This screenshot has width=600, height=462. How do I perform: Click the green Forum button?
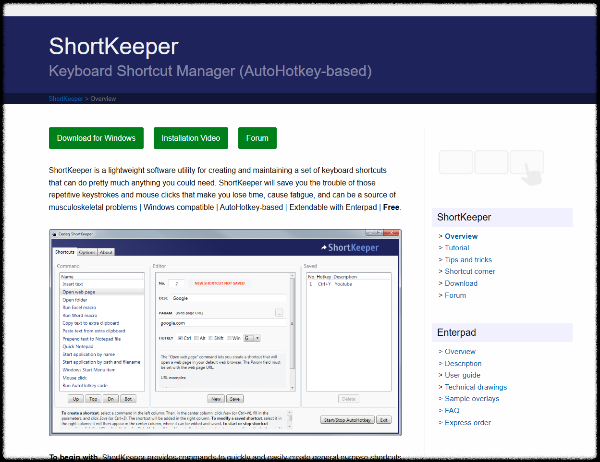257,138
